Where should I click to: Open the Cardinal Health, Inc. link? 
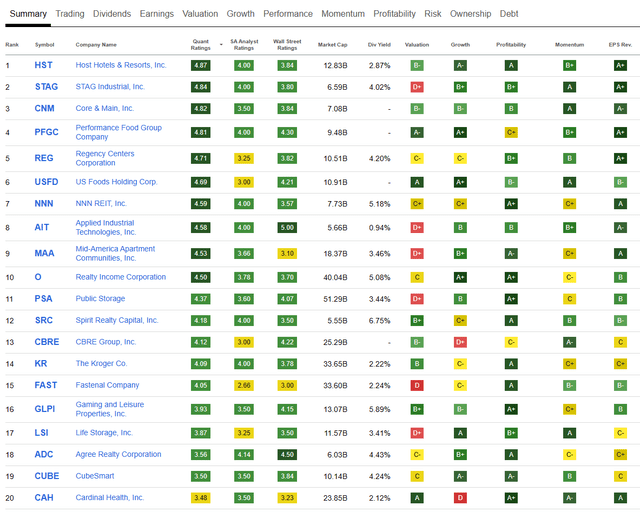pos(110,497)
